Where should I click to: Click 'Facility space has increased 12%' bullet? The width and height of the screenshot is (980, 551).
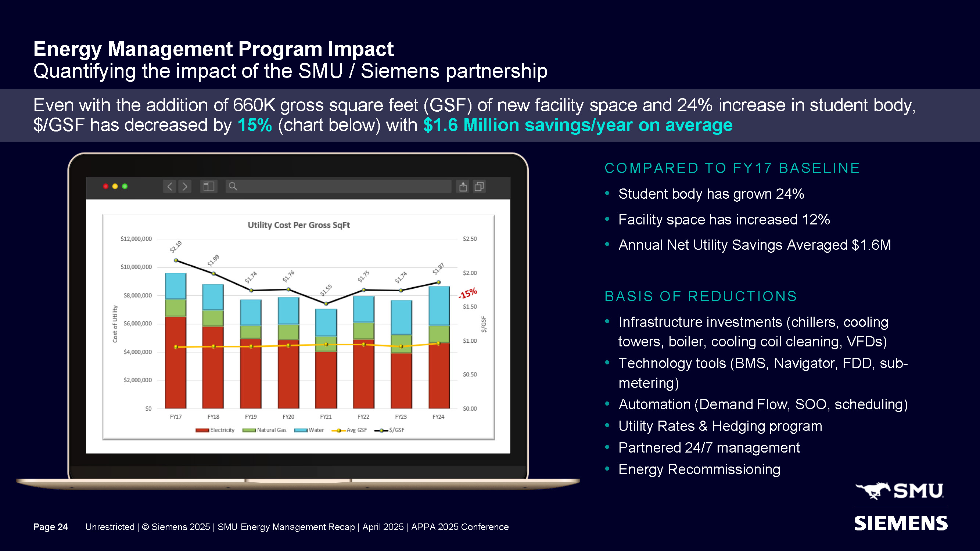tap(724, 219)
